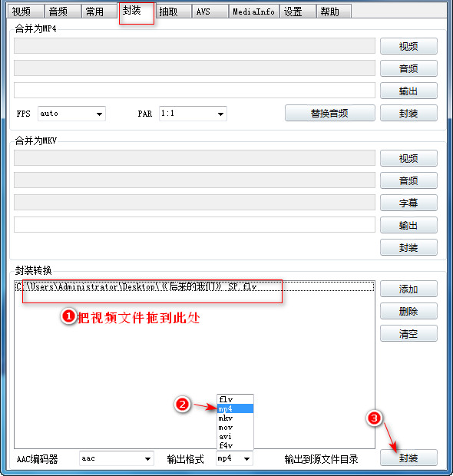Open the 设置 tab
453x476 pixels.
(x=298, y=12)
